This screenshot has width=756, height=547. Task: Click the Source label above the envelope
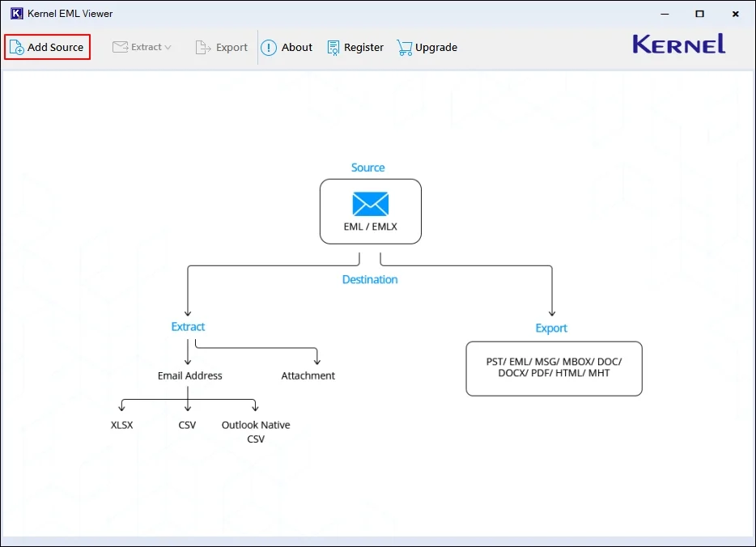[368, 167]
